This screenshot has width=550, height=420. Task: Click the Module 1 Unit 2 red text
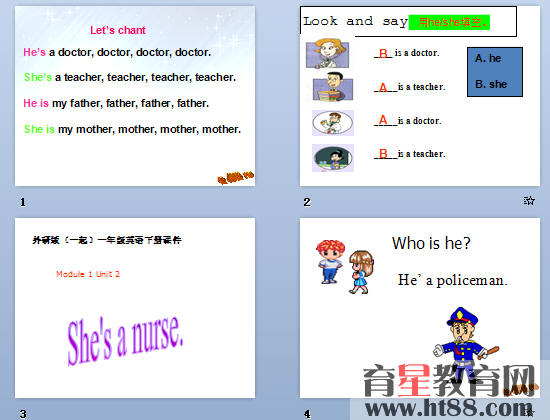point(88,274)
